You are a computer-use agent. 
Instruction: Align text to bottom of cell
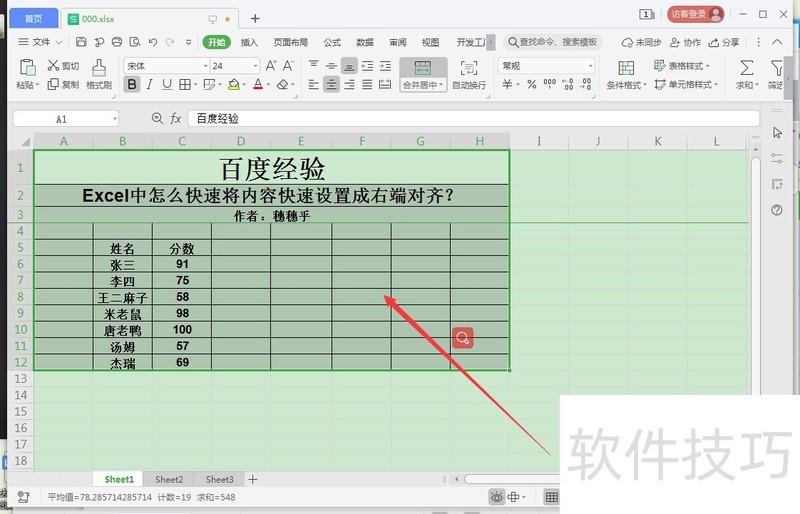point(349,66)
